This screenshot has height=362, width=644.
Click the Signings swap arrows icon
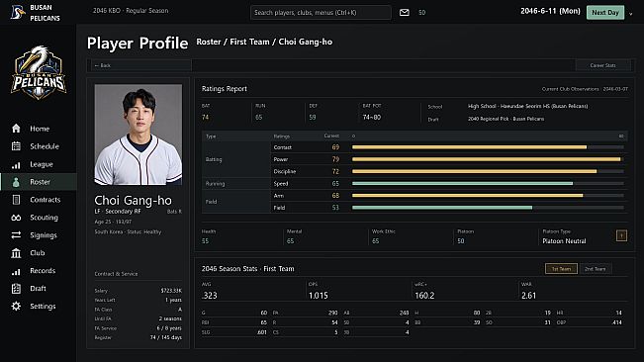[x=16, y=235]
